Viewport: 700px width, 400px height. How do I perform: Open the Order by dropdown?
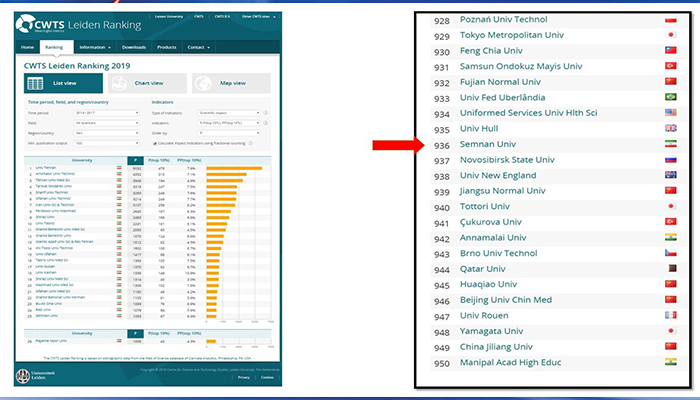click(229, 133)
